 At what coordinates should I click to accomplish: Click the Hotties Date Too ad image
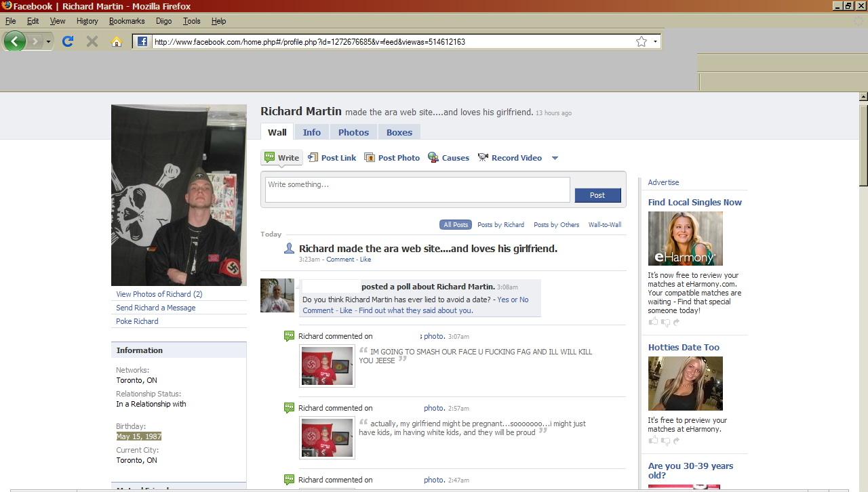pos(685,384)
